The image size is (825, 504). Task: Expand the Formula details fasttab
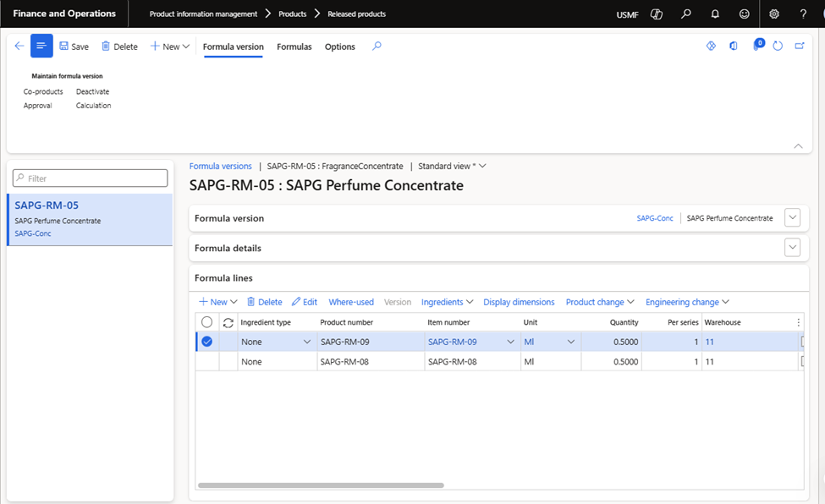[792, 247]
